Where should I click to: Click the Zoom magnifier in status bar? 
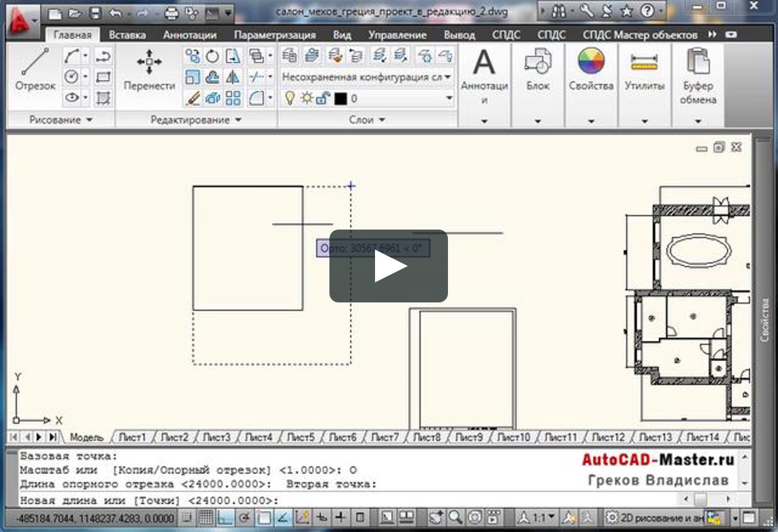(455, 518)
